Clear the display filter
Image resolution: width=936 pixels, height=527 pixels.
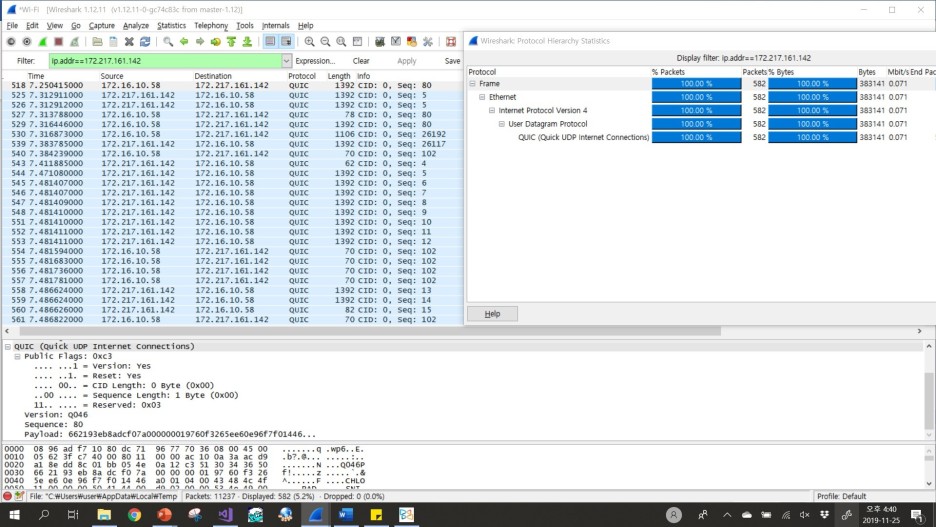361,61
